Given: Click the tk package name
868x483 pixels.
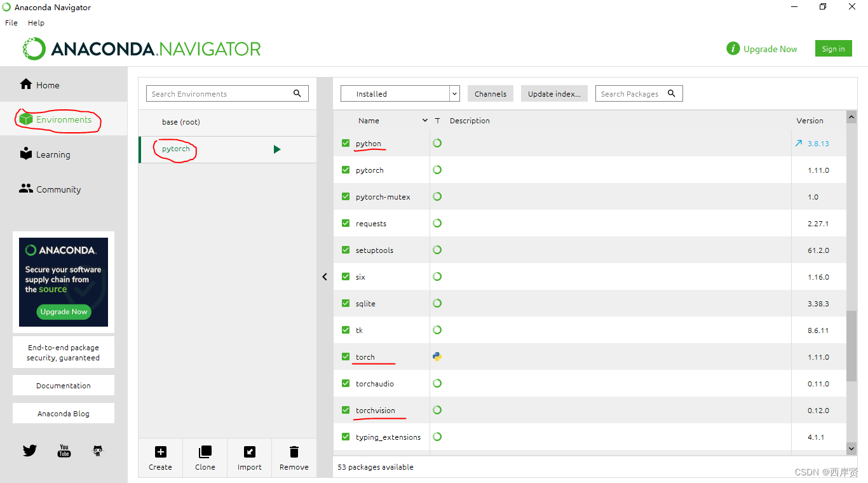Looking at the screenshot, I should (x=359, y=330).
